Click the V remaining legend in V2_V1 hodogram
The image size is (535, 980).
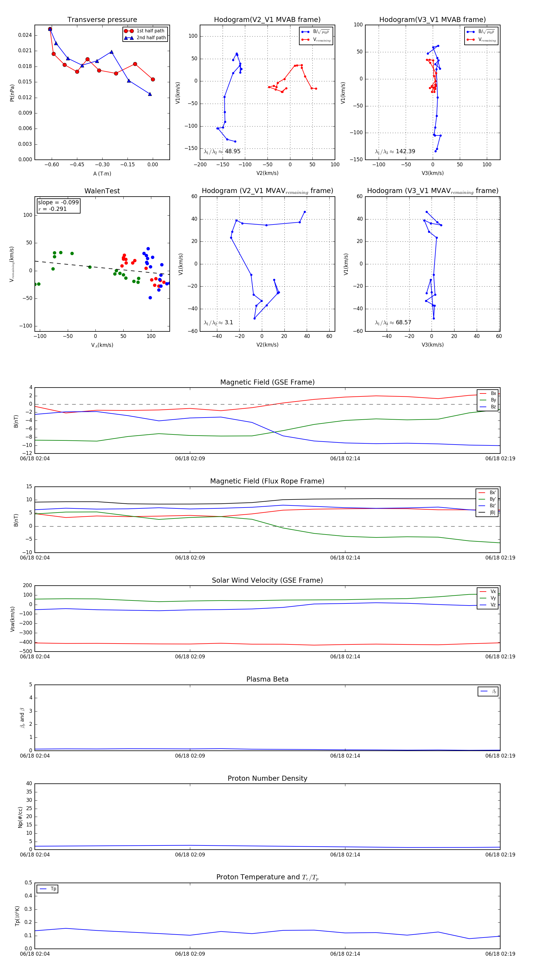click(317, 39)
